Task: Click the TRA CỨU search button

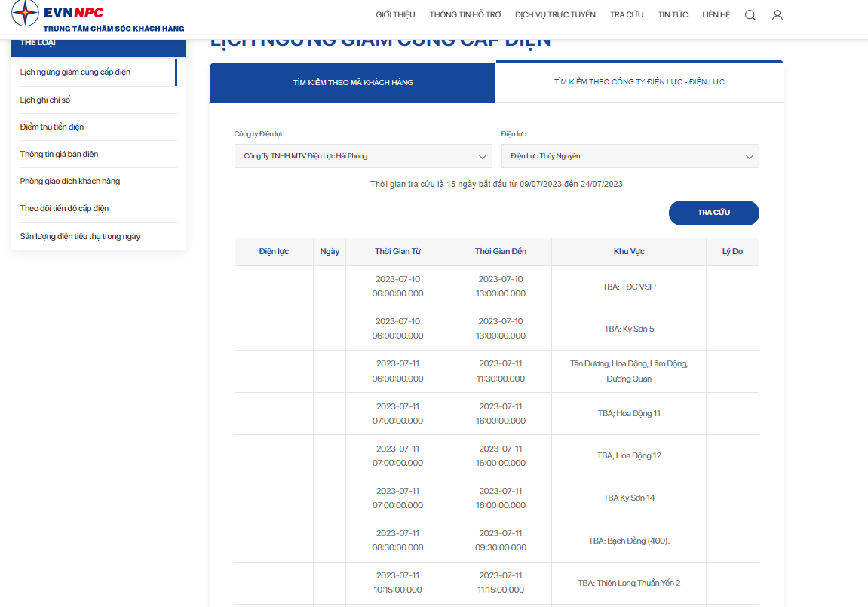Action: tap(713, 213)
